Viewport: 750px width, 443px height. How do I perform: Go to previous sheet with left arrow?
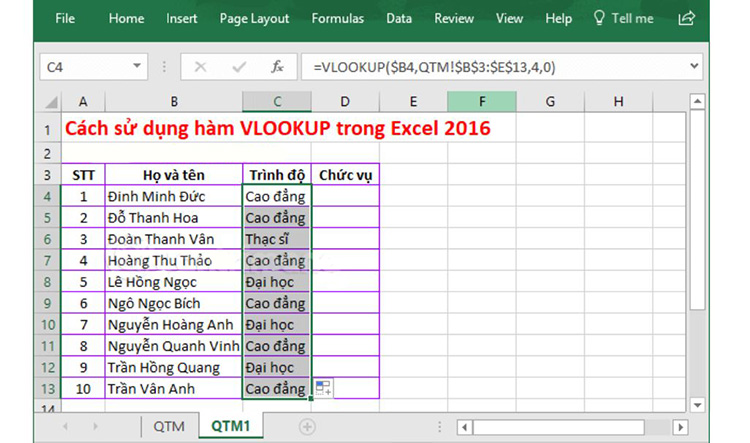tap(65, 426)
